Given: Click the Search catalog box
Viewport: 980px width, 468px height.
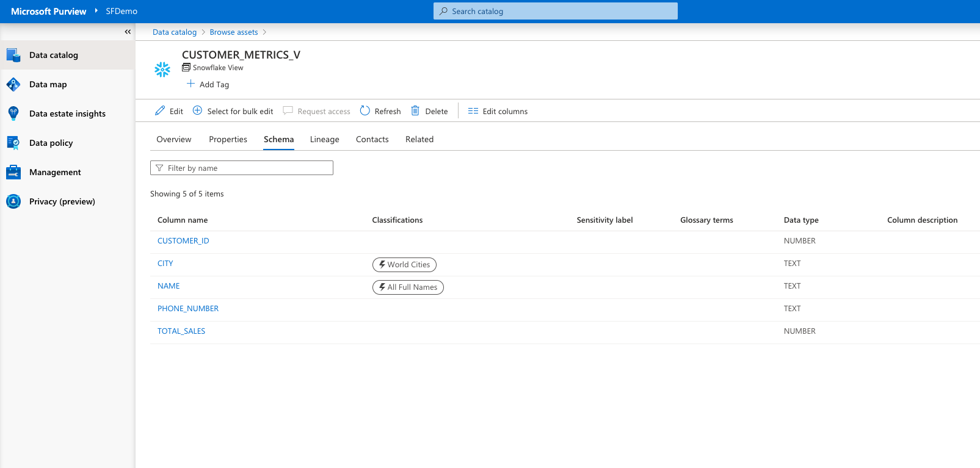Looking at the screenshot, I should [556, 11].
